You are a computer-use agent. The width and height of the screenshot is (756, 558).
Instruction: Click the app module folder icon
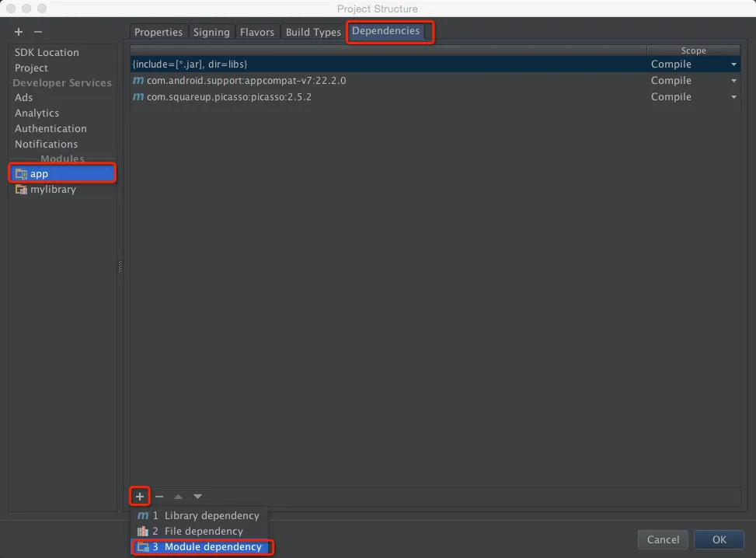point(21,173)
